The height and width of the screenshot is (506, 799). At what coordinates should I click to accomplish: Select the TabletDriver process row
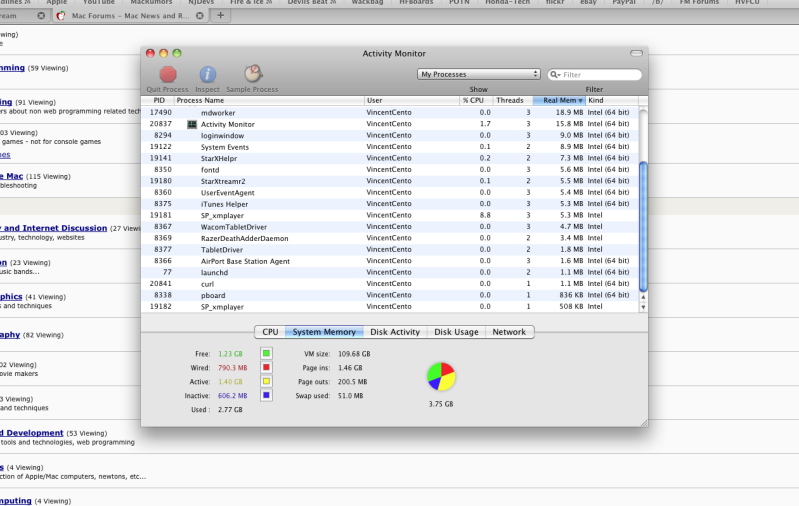pyautogui.click(x=389, y=250)
